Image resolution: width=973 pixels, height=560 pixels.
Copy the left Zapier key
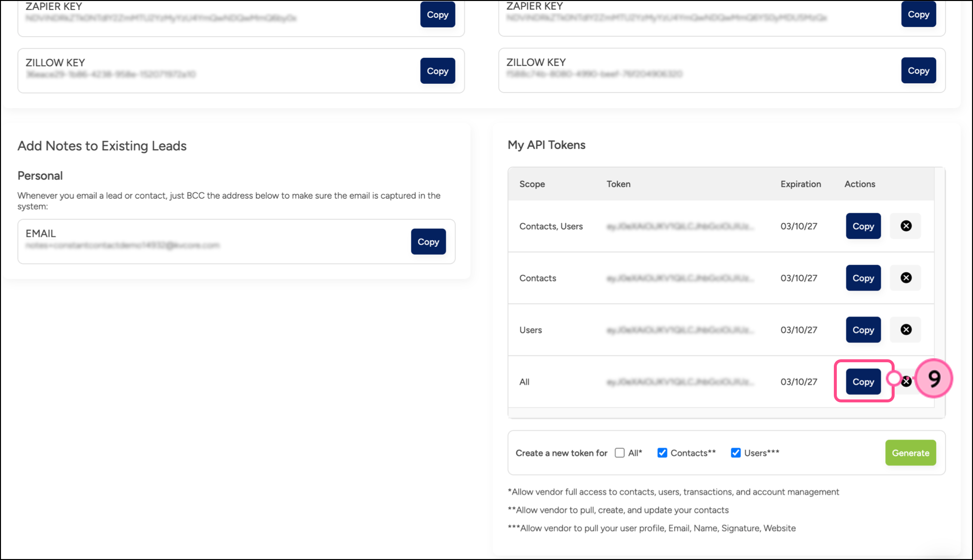click(x=437, y=15)
